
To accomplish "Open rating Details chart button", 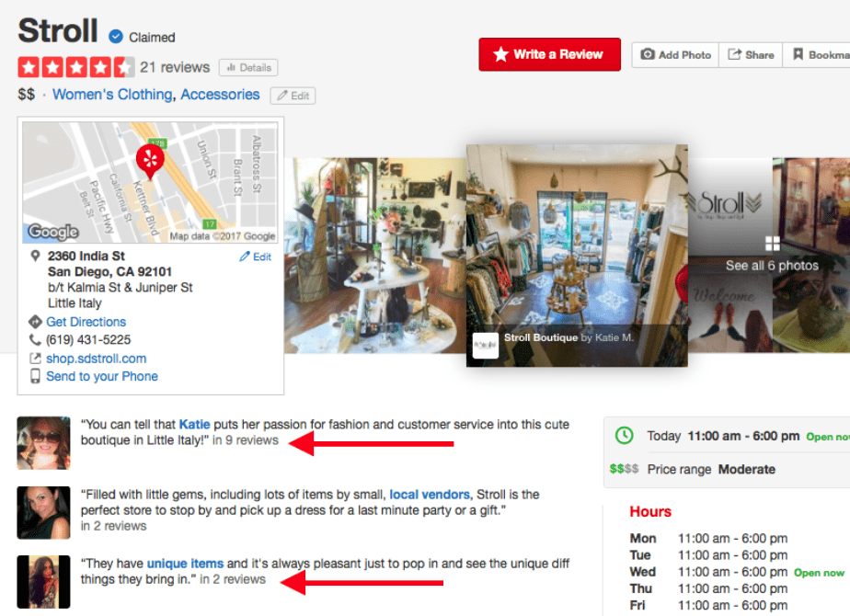I will (248, 68).
